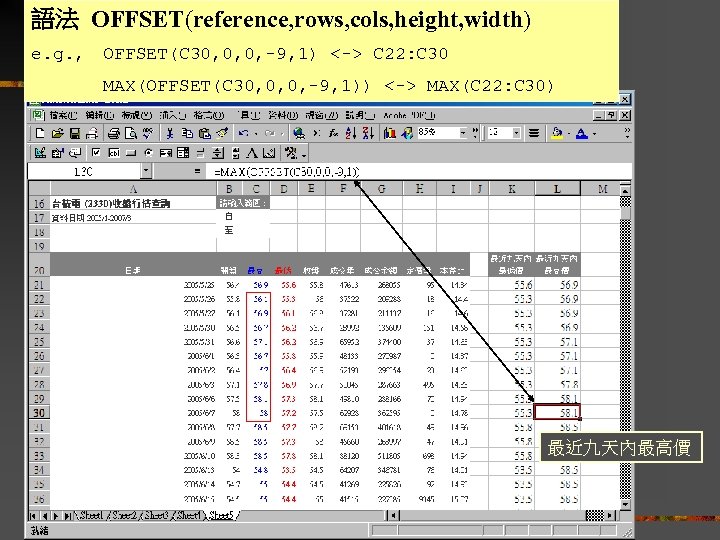The image size is (720, 540).
Task: Click the Text Box control icon
Action: coord(113,152)
